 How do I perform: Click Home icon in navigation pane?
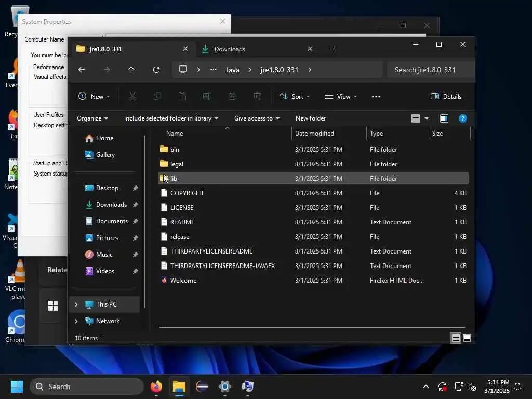89,138
